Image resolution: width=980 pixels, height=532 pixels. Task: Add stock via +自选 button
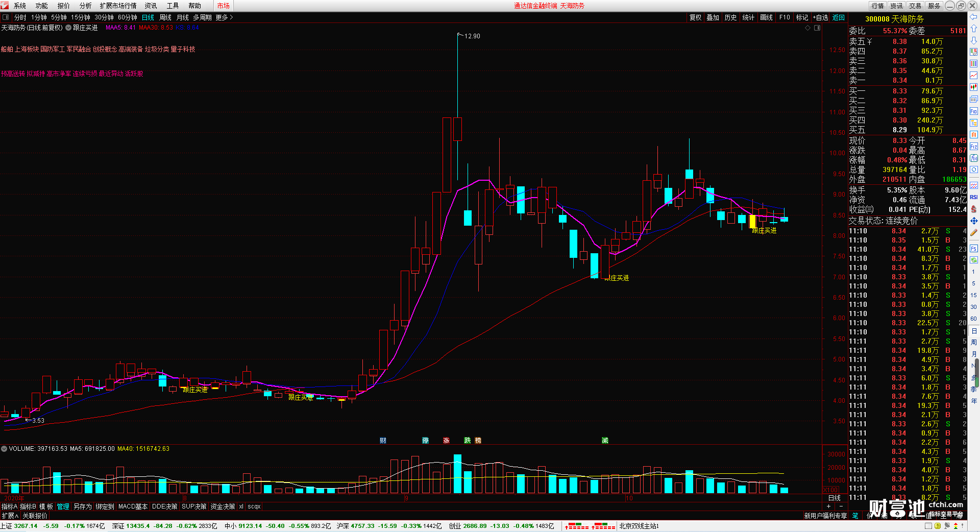pos(820,17)
